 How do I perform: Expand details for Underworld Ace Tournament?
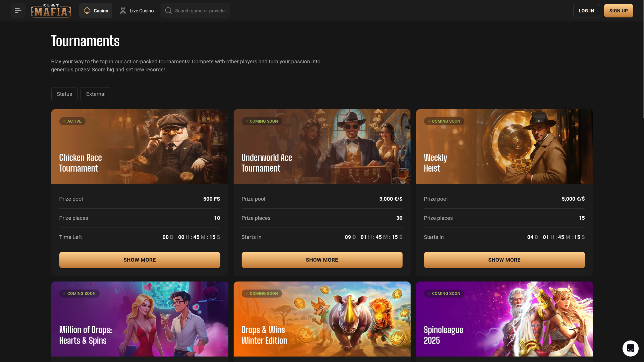coord(322,260)
